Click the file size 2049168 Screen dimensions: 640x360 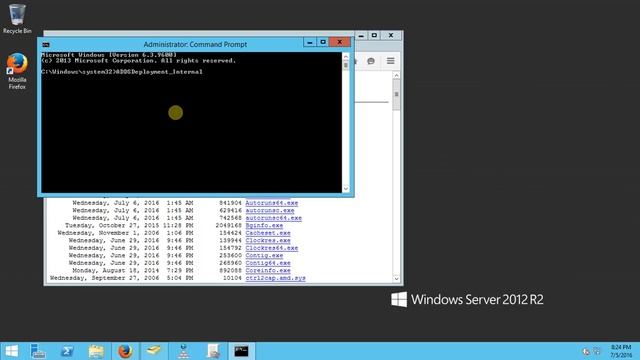coord(228,225)
